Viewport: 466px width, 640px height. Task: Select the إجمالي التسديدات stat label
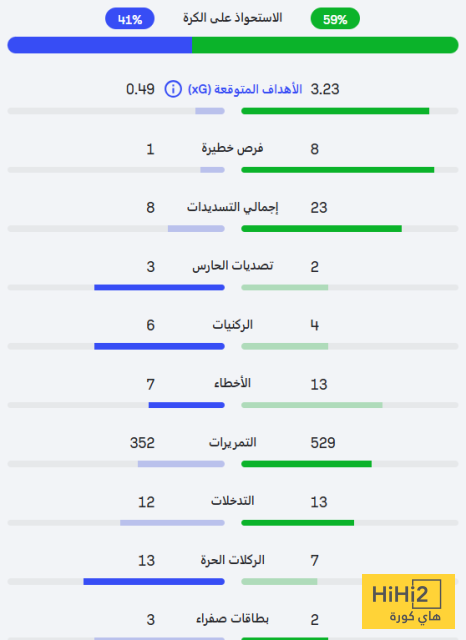tap(233, 207)
